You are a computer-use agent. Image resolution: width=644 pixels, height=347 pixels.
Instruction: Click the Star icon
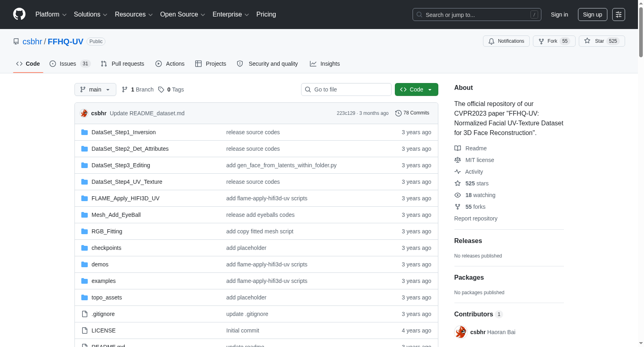pos(587,41)
